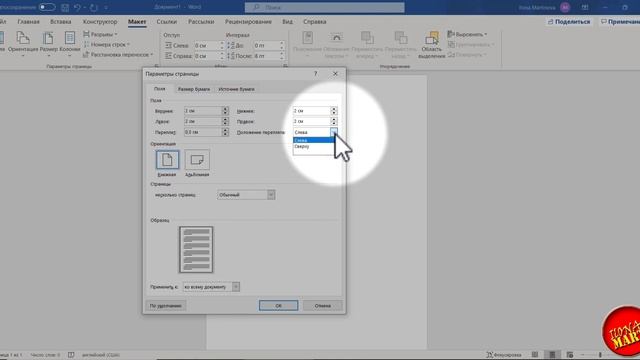The image size is (640, 360).
Task: Switch to web layout view icon
Action: 570,355
